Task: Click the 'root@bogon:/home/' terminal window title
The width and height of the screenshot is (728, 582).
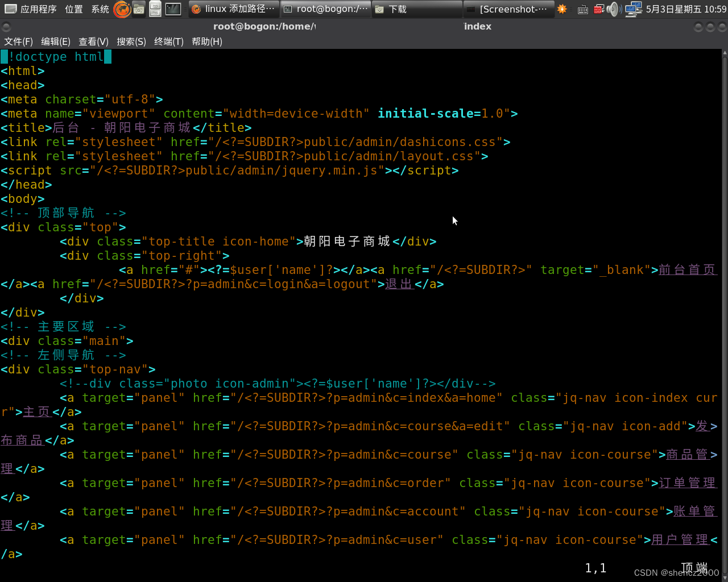Action: point(264,27)
